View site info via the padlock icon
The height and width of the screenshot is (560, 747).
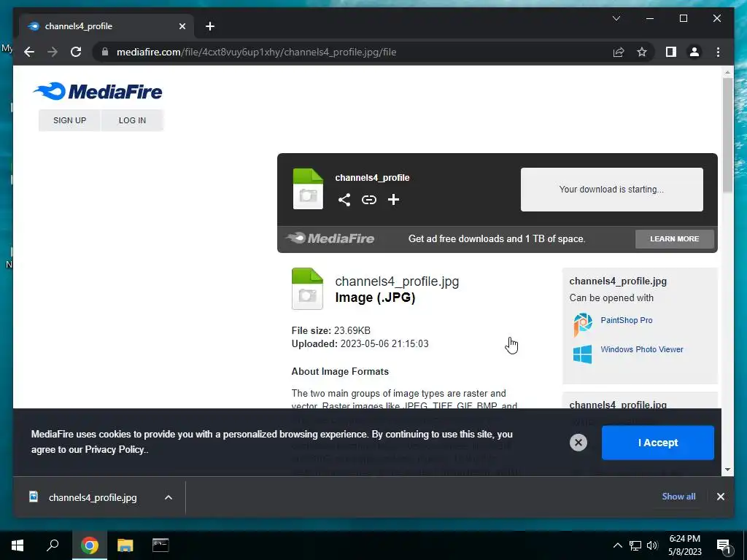[x=105, y=52]
